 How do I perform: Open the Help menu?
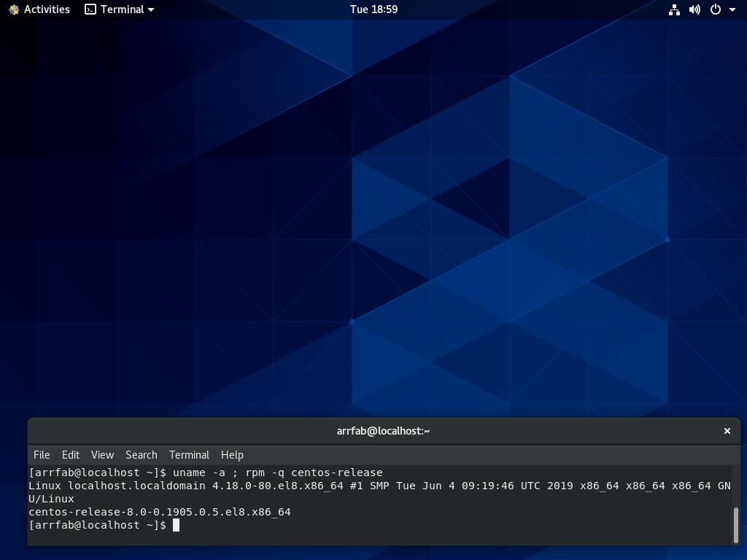pyautogui.click(x=232, y=455)
